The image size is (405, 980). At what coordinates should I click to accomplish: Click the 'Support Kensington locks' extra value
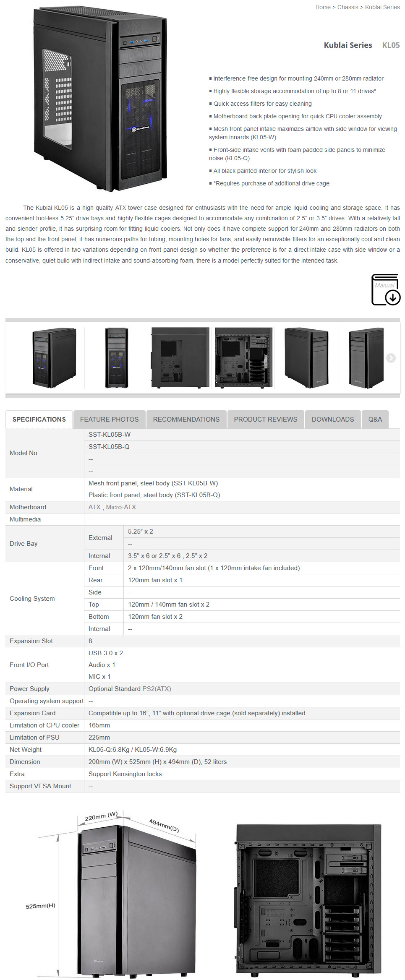pyautogui.click(x=125, y=774)
